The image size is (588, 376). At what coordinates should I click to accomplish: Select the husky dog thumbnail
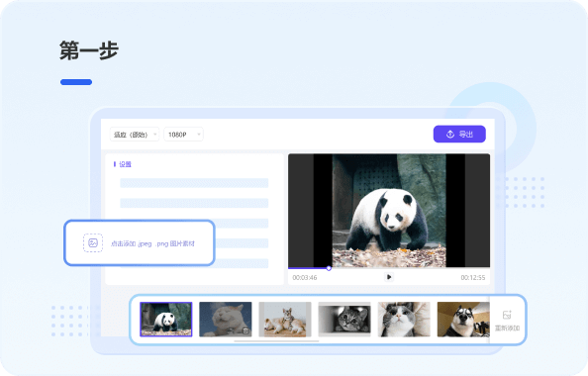[x=463, y=320]
